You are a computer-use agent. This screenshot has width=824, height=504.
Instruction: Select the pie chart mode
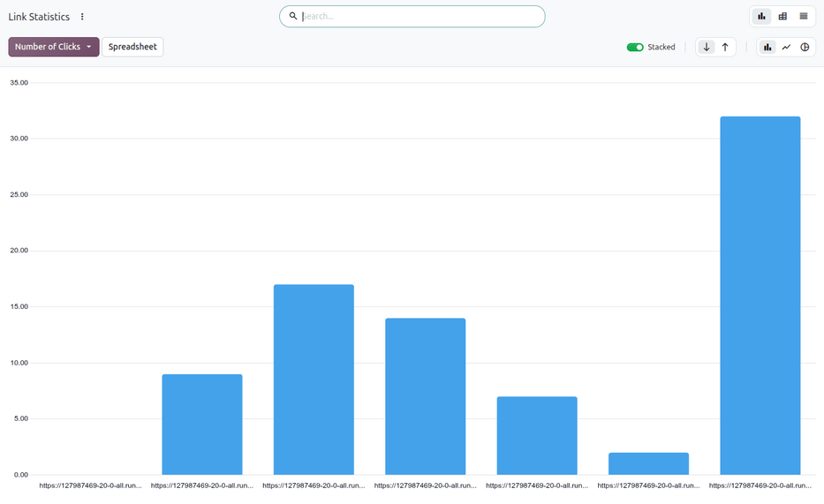coord(805,48)
